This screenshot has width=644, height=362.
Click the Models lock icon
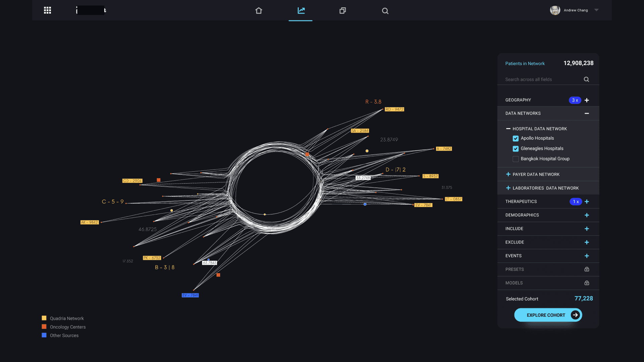[587, 283]
